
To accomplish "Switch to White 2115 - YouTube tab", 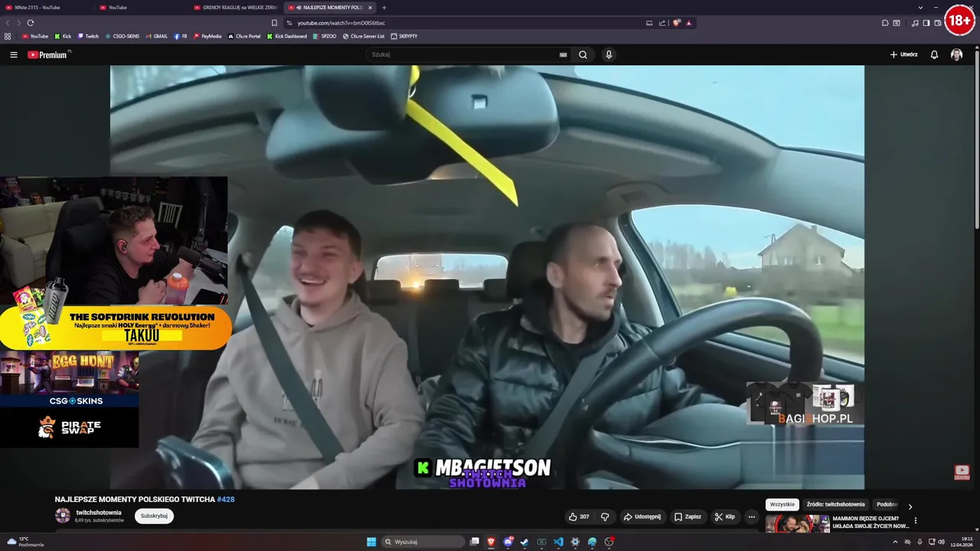I will coord(46,8).
